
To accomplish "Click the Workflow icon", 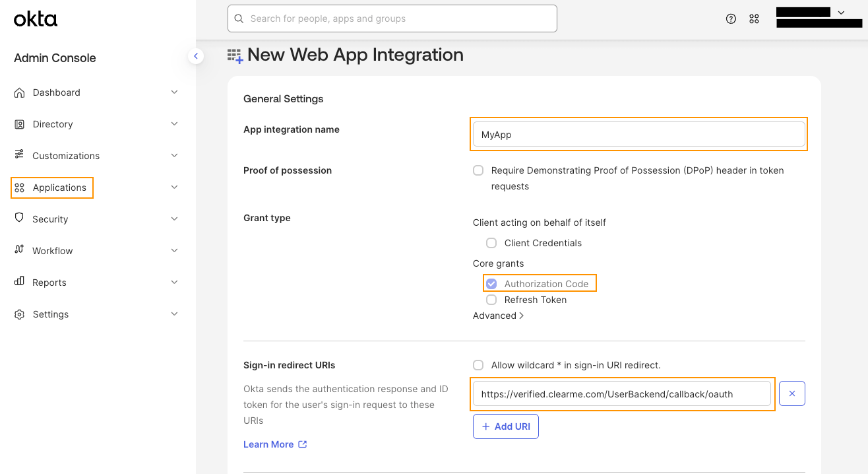I will (19, 250).
